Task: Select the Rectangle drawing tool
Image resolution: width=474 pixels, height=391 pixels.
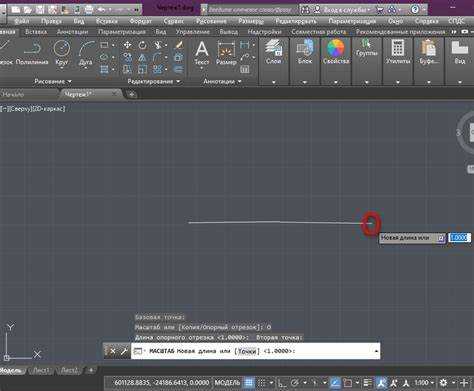Action: (104, 45)
